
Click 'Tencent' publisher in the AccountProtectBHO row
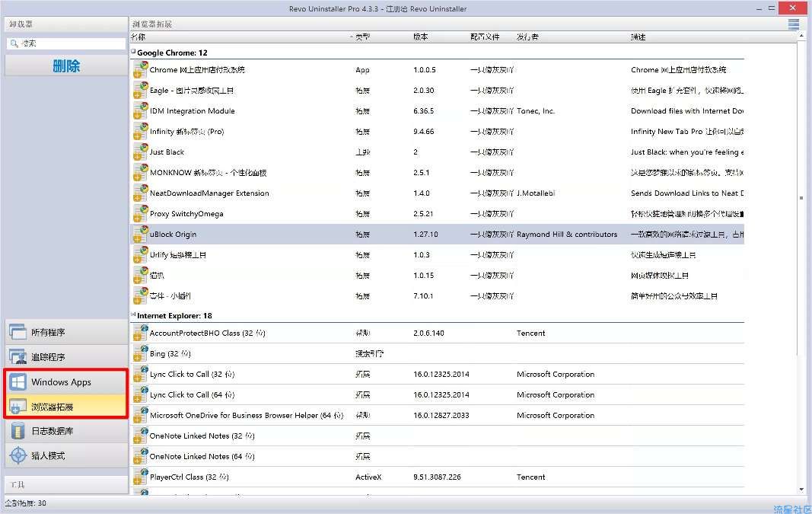point(530,334)
